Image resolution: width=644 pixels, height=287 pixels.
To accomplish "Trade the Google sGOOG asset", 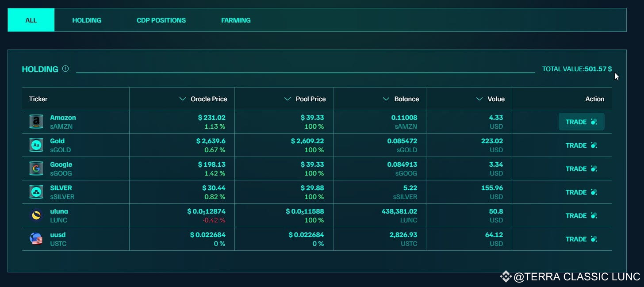I will pyautogui.click(x=581, y=168).
